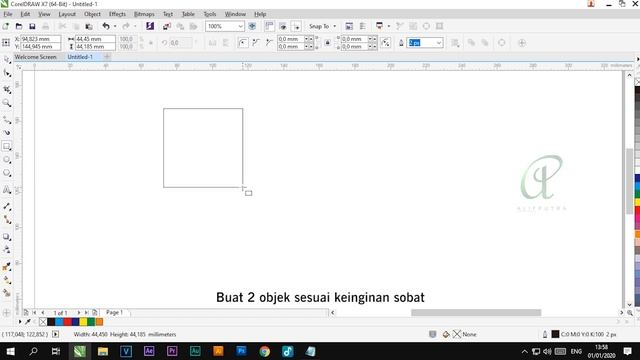Toggle the Chamfered corner option

tap(269, 42)
